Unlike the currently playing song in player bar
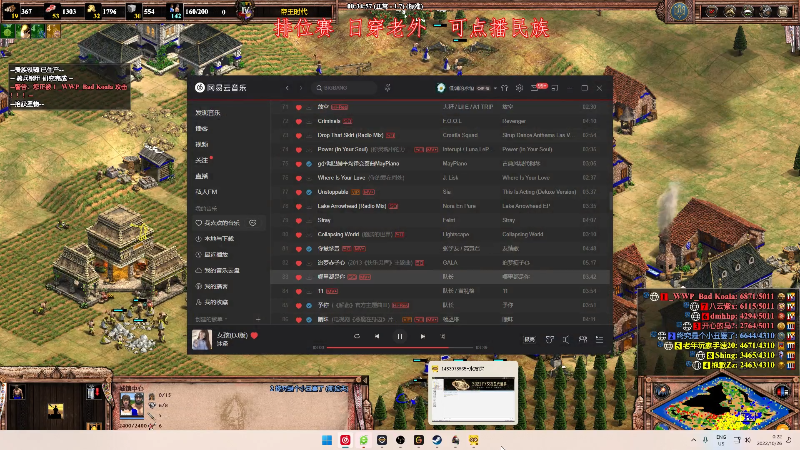Viewport: 800px width, 450px height. (x=254, y=335)
